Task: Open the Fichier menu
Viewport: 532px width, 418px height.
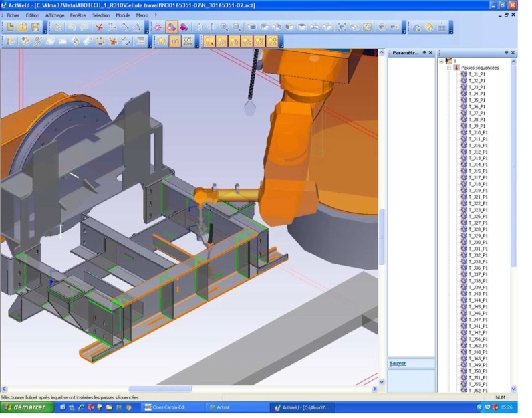Action: tap(13, 15)
